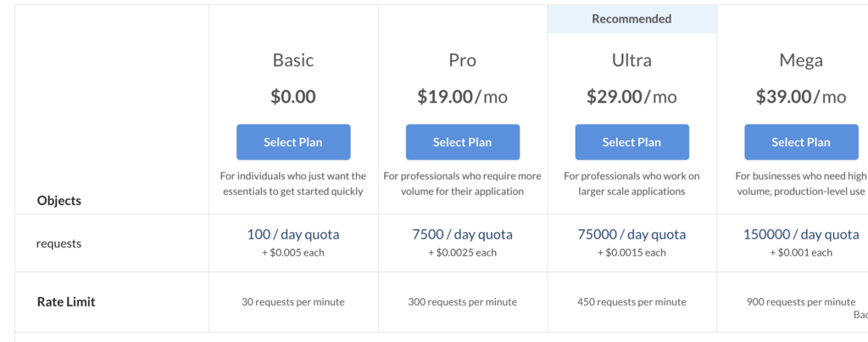Open the 100 / day quota link

(293, 234)
